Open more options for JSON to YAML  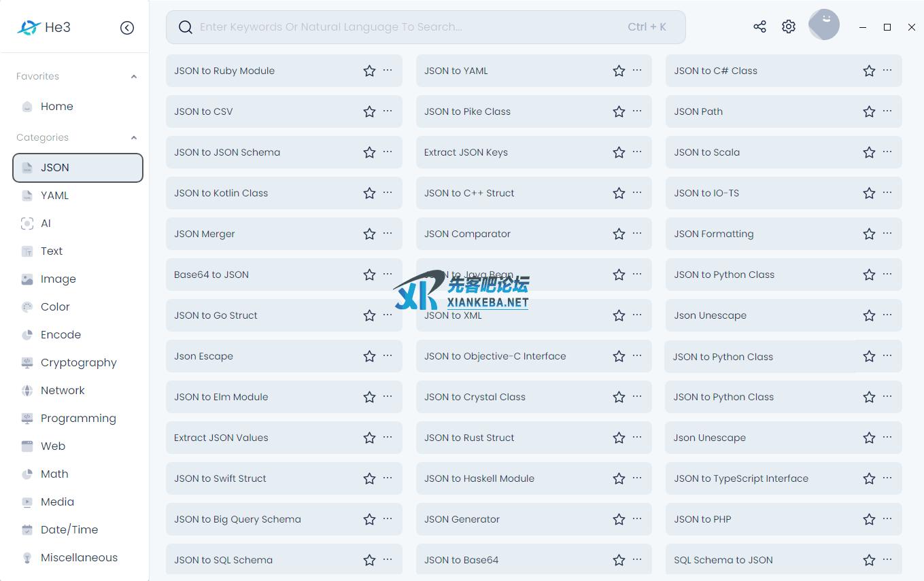(x=637, y=70)
